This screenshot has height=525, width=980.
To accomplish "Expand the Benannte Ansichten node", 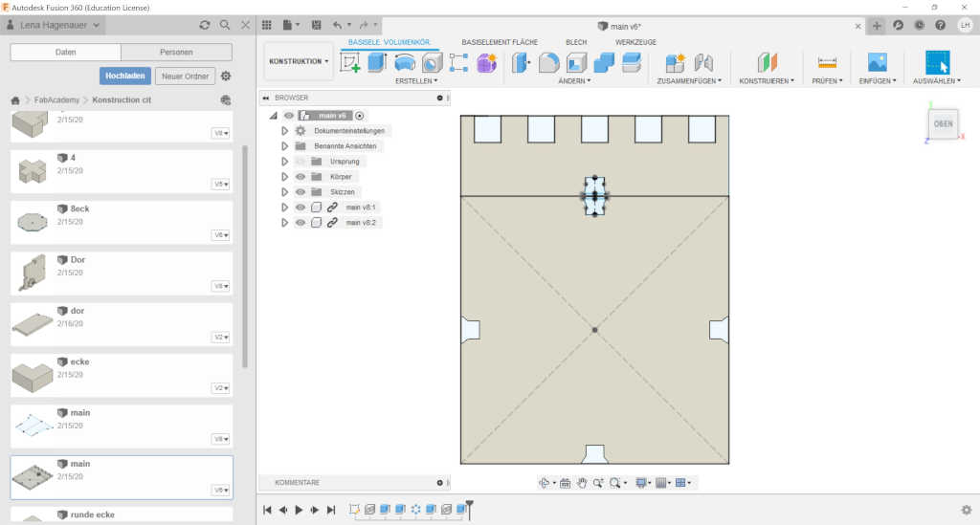I will point(284,146).
